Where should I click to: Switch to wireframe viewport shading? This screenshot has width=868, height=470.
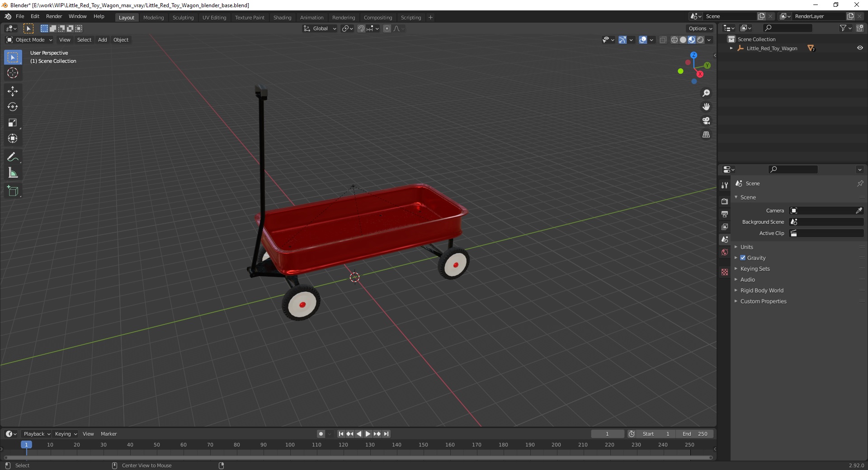(x=675, y=40)
